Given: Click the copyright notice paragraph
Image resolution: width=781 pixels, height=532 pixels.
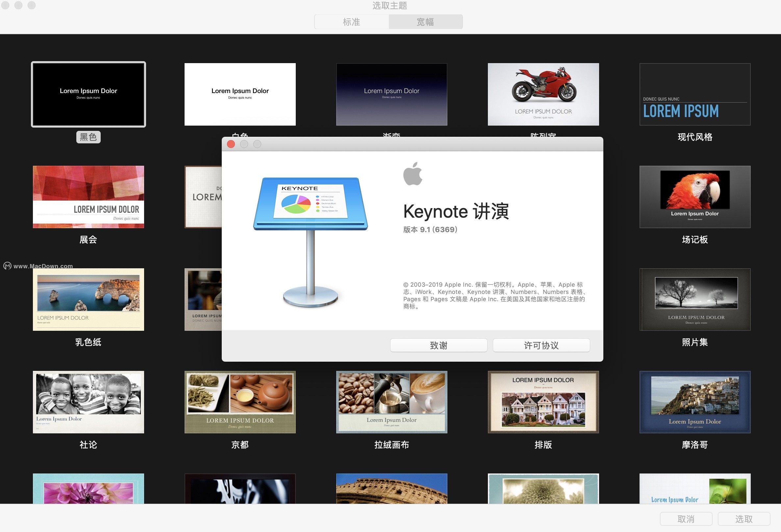Looking at the screenshot, I should pyautogui.click(x=494, y=295).
